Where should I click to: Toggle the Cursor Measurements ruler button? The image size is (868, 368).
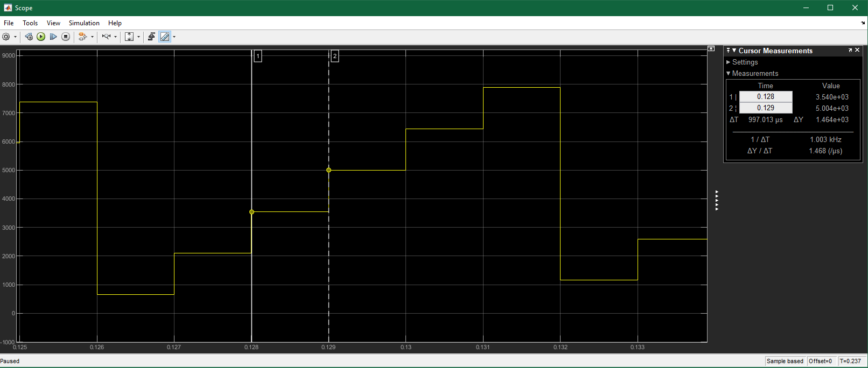point(165,37)
